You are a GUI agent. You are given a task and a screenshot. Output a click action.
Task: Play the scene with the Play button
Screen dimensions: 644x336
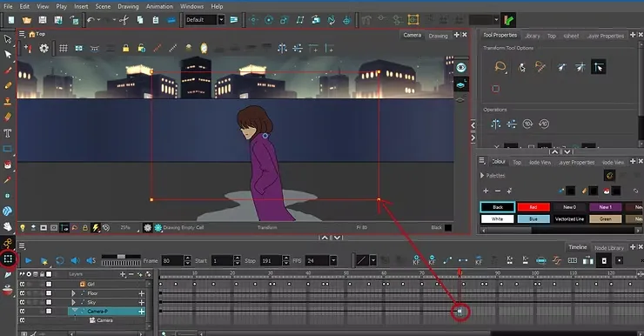point(29,260)
